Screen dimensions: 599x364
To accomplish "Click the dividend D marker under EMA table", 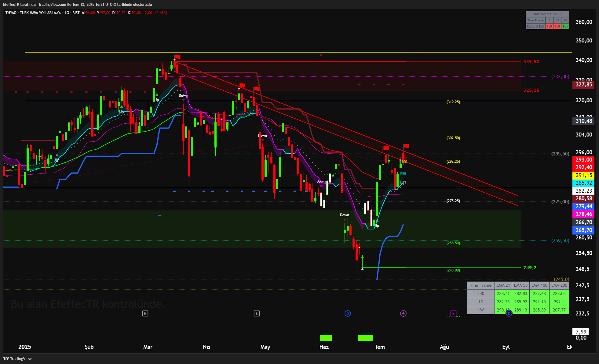I will 509,313.
